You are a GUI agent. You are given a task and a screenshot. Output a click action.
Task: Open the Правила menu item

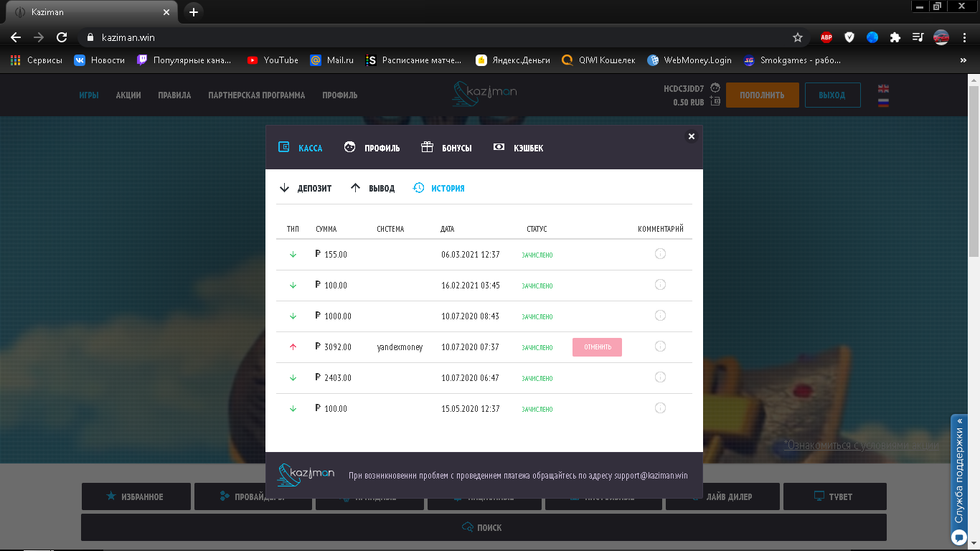pos(174,95)
